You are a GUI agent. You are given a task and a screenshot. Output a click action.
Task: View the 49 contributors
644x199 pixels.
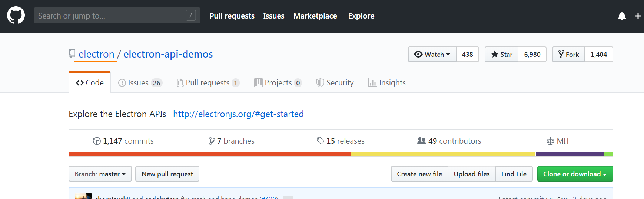click(x=449, y=141)
